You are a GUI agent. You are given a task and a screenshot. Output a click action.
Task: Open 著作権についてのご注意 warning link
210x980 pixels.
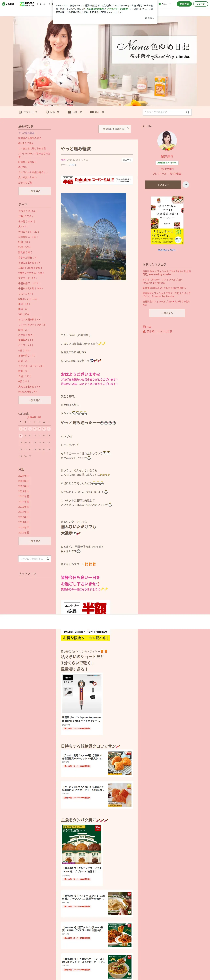(x=157, y=331)
